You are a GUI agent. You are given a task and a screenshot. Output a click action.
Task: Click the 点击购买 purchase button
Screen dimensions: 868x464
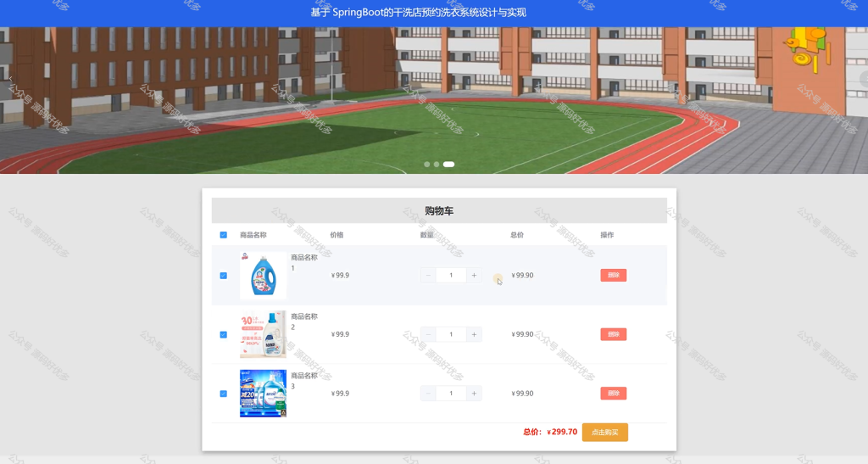click(605, 433)
